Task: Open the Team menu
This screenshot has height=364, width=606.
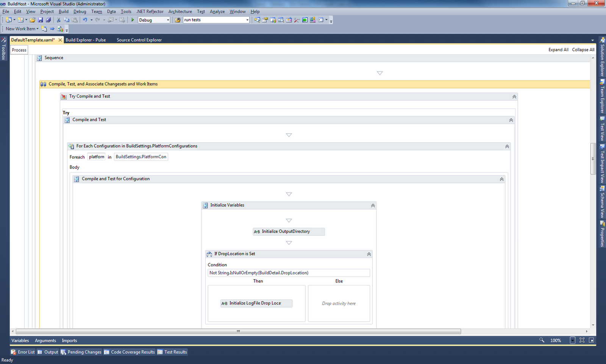Action: (x=97, y=11)
